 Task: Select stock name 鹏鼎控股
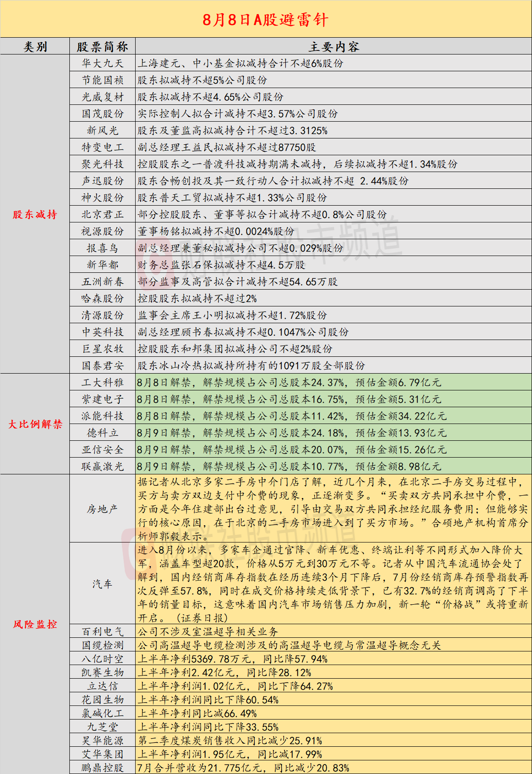[x=102, y=768]
